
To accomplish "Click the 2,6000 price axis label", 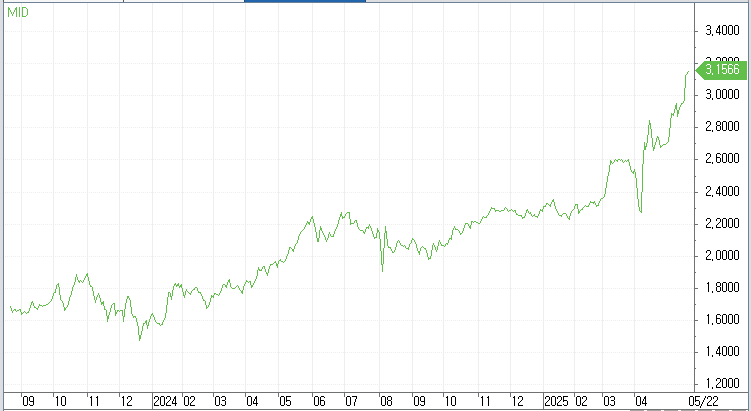I will [x=722, y=159].
